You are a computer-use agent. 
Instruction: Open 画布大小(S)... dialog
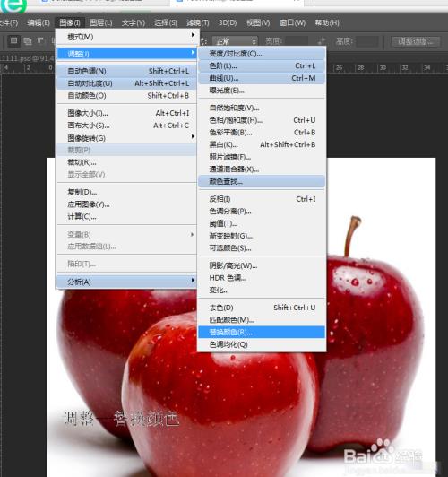click(x=127, y=126)
